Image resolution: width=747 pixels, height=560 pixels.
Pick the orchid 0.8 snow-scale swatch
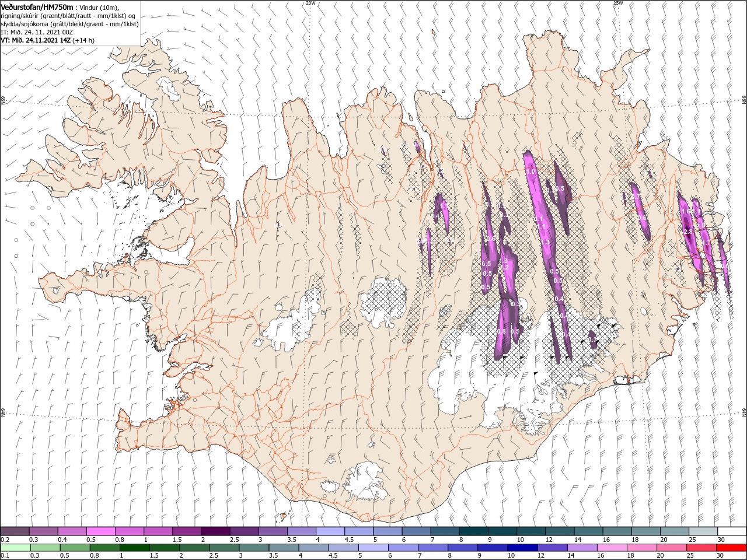130,531
